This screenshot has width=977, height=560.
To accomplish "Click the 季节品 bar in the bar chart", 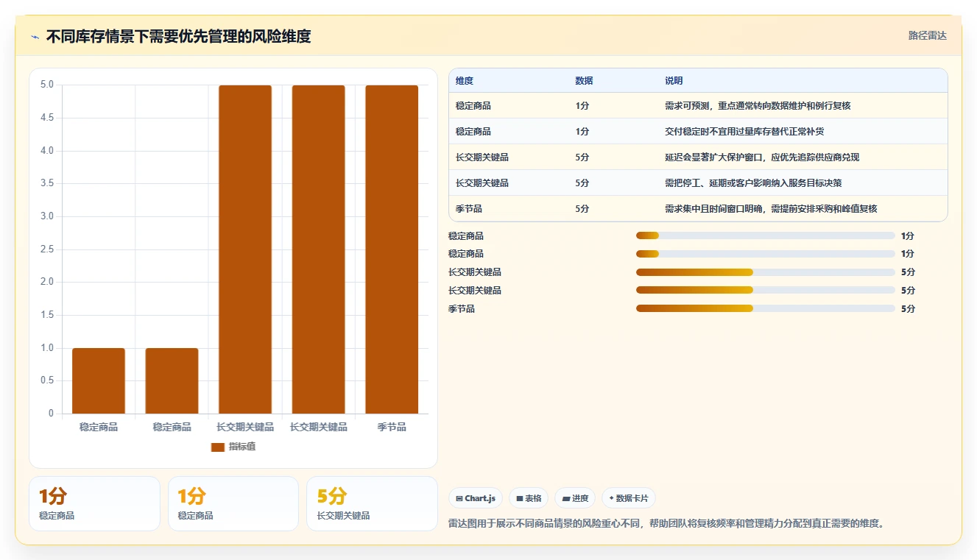I will [x=392, y=249].
